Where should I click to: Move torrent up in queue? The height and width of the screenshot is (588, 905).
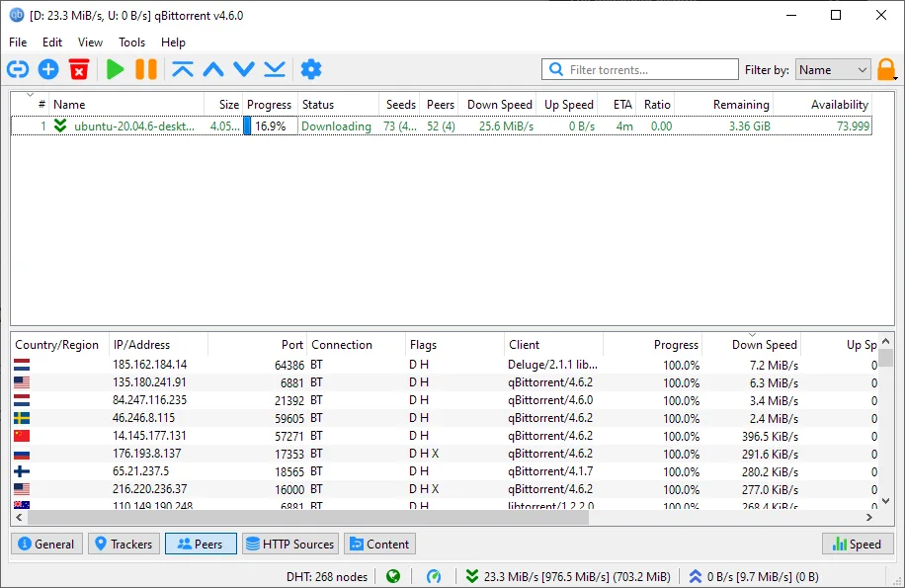[x=213, y=70]
